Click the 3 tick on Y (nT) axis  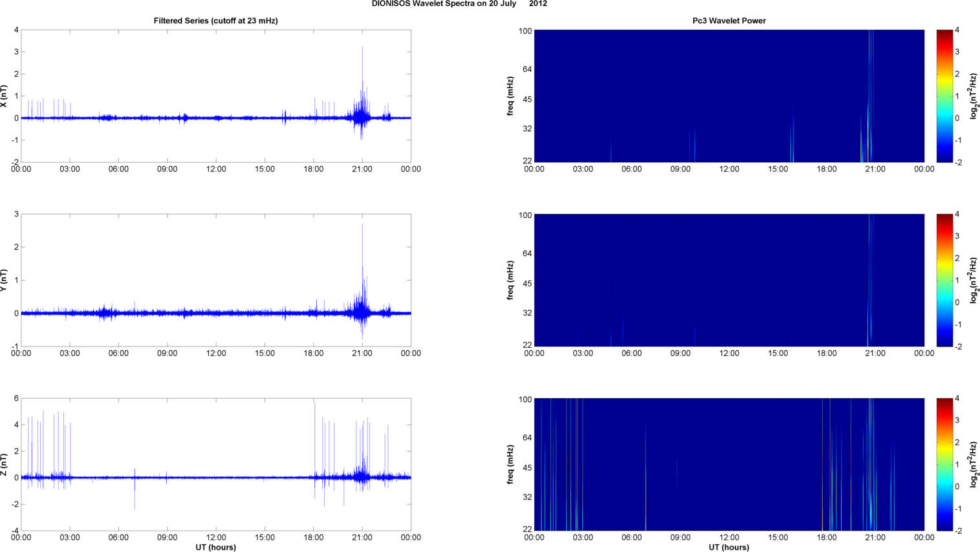point(16,215)
